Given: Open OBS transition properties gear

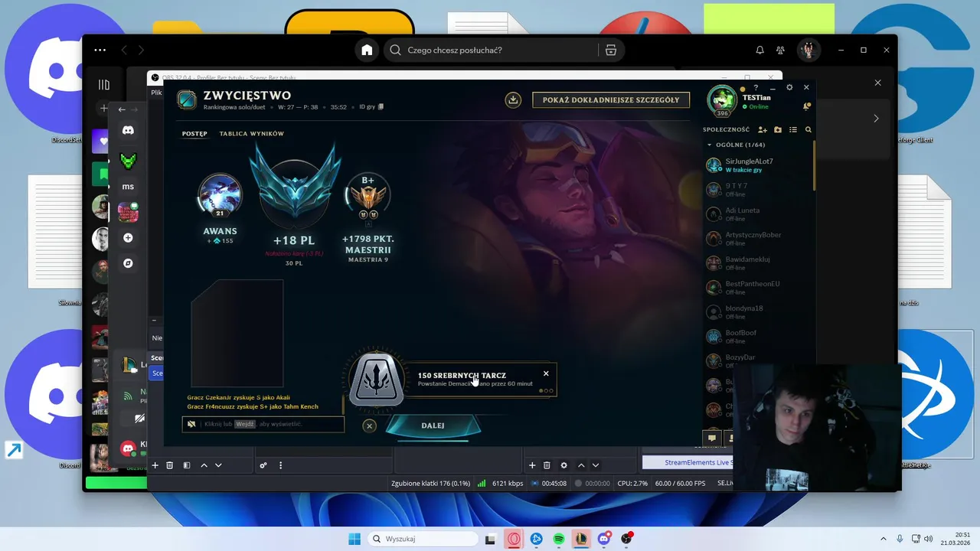Looking at the screenshot, I should point(564,465).
